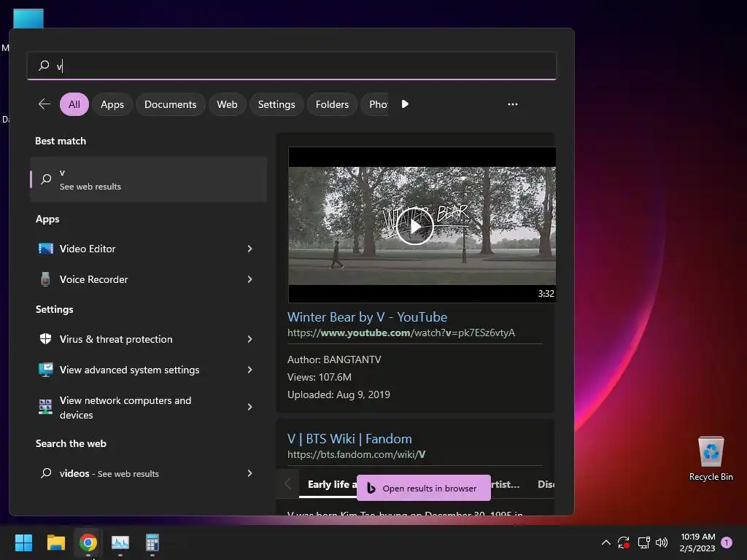747x560 pixels.
Task: Click the 3:32 video duration label
Action: click(546, 293)
